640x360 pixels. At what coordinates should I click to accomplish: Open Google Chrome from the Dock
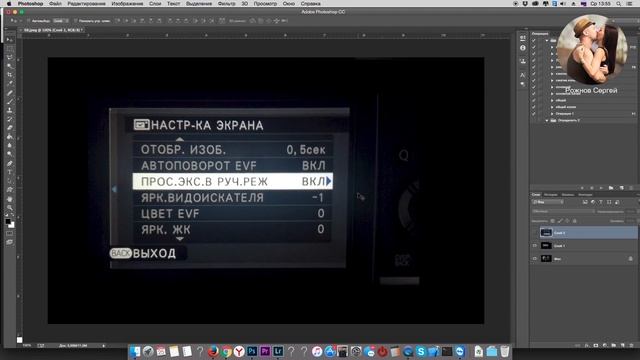point(226,351)
